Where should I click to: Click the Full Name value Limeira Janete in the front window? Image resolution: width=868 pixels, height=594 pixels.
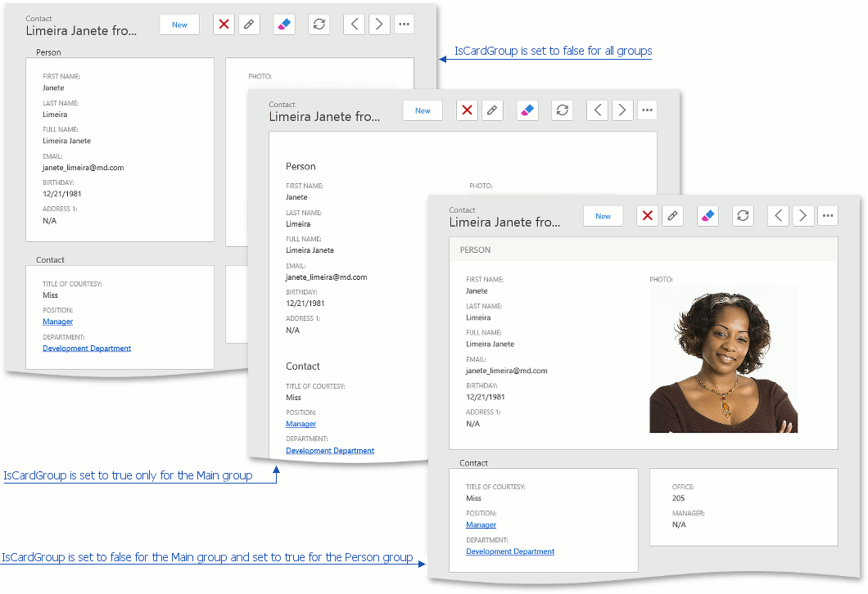[490, 344]
